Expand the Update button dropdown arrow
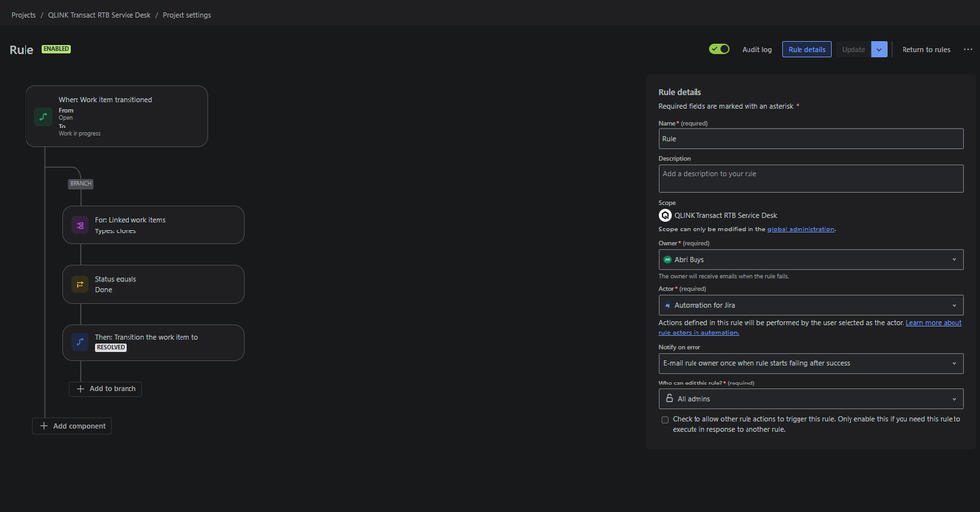 [x=879, y=49]
